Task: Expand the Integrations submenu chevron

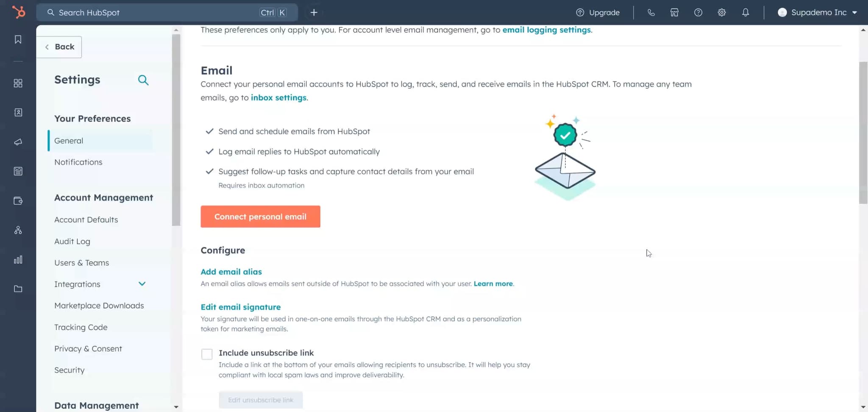Action: coord(142,284)
